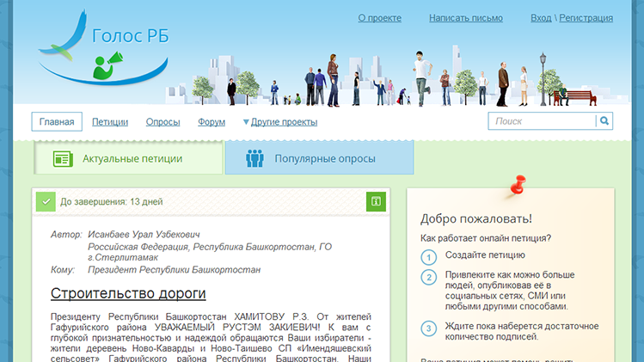This screenshot has width=644, height=362.
Task: Click the Ждите пока наберется step text
Action: coord(522,332)
